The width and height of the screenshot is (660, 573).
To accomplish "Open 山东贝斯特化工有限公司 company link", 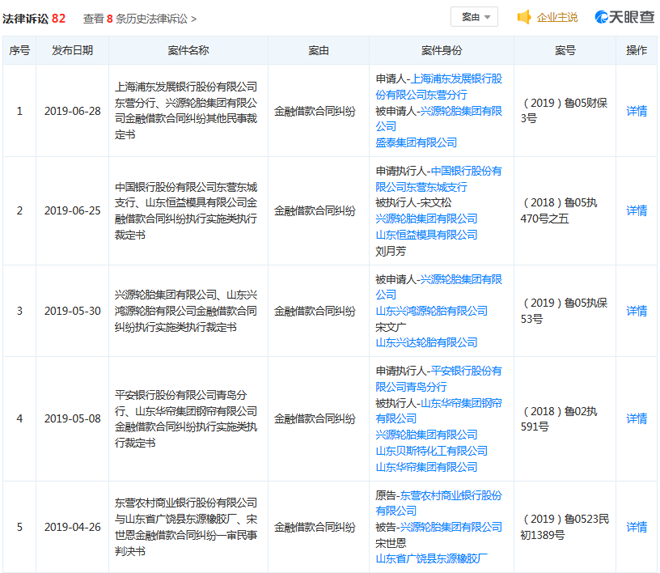I will [x=431, y=451].
